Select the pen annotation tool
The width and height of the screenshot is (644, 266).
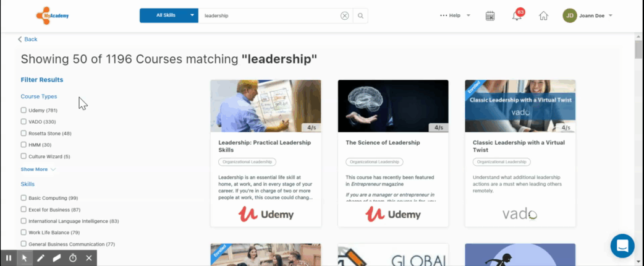[40, 258]
